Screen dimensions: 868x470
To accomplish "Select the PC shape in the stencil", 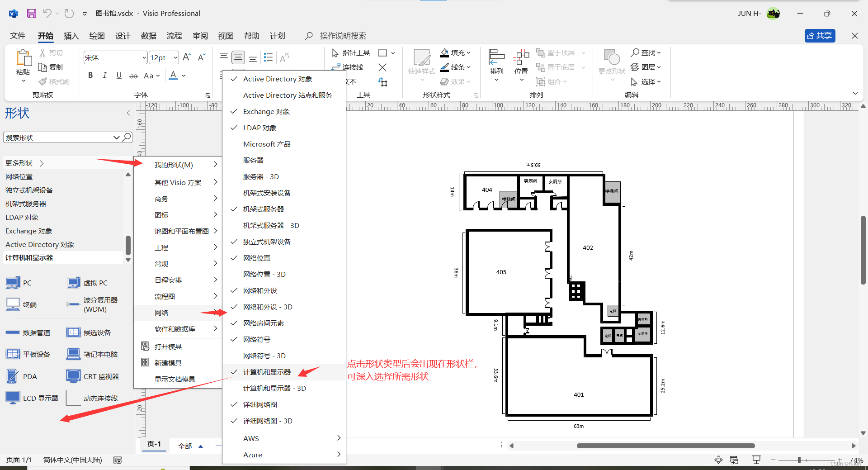I will click(19, 283).
